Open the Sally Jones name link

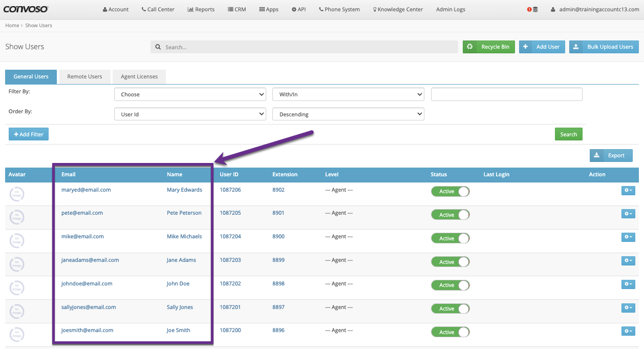(180, 307)
